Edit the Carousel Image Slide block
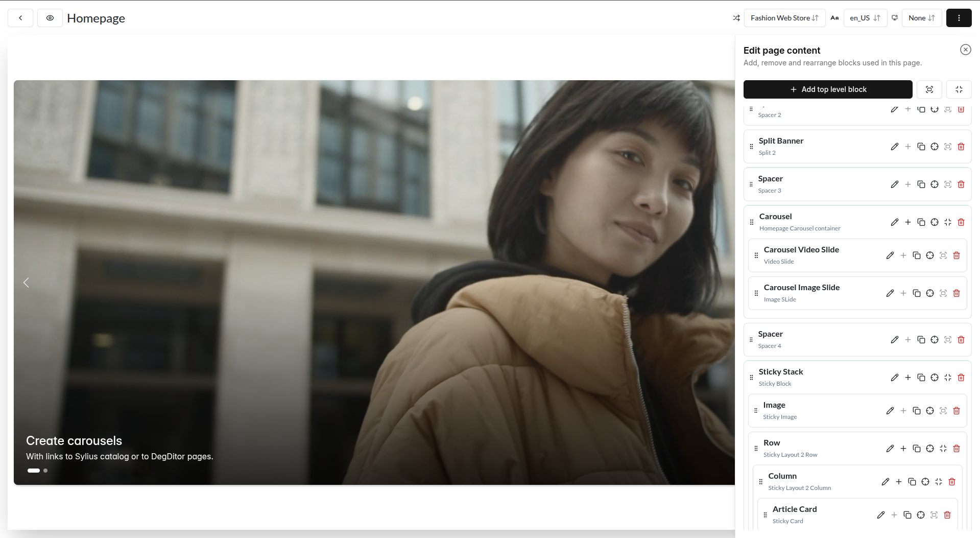This screenshot has width=980, height=538. pos(890,293)
